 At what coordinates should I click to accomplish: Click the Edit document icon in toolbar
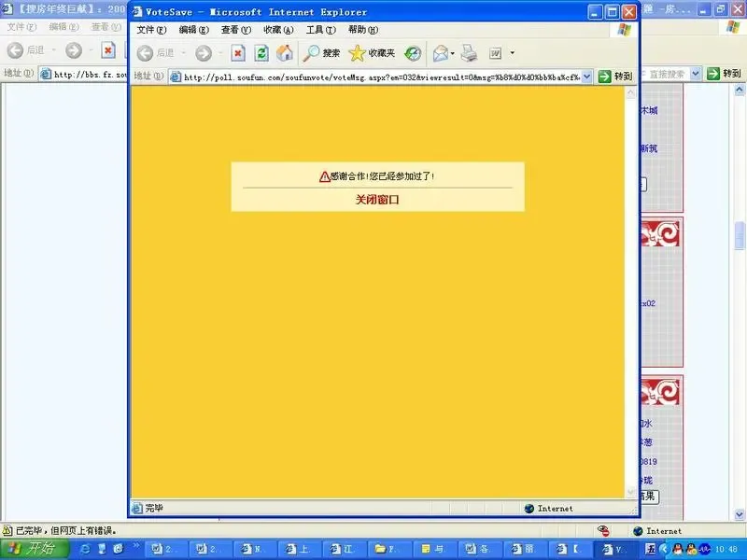tap(496, 53)
